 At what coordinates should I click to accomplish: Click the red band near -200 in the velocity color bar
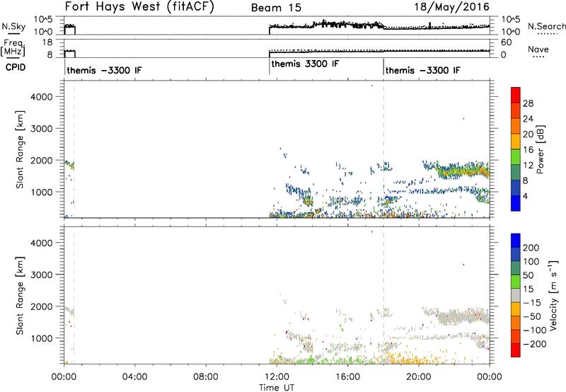pyautogui.click(x=516, y=350)
